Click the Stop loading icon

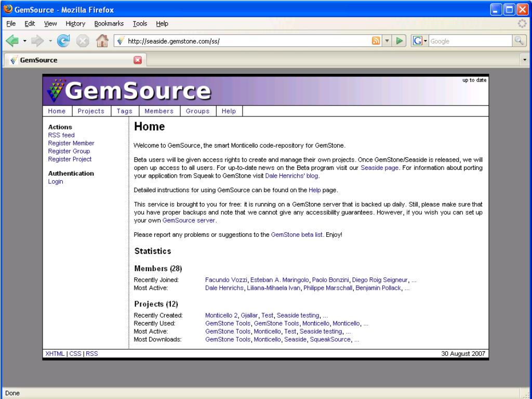click(x=83, y=41)
